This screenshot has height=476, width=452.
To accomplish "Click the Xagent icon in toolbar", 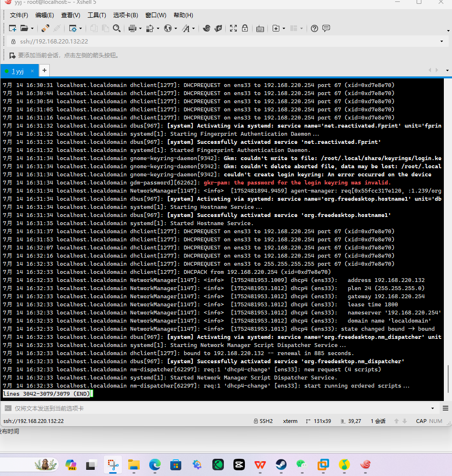I will point(218,28).
